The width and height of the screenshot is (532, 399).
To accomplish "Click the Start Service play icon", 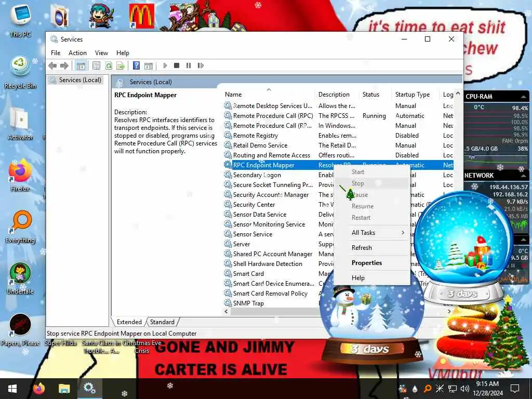I will pyautogui.click(x=165, y=65).
